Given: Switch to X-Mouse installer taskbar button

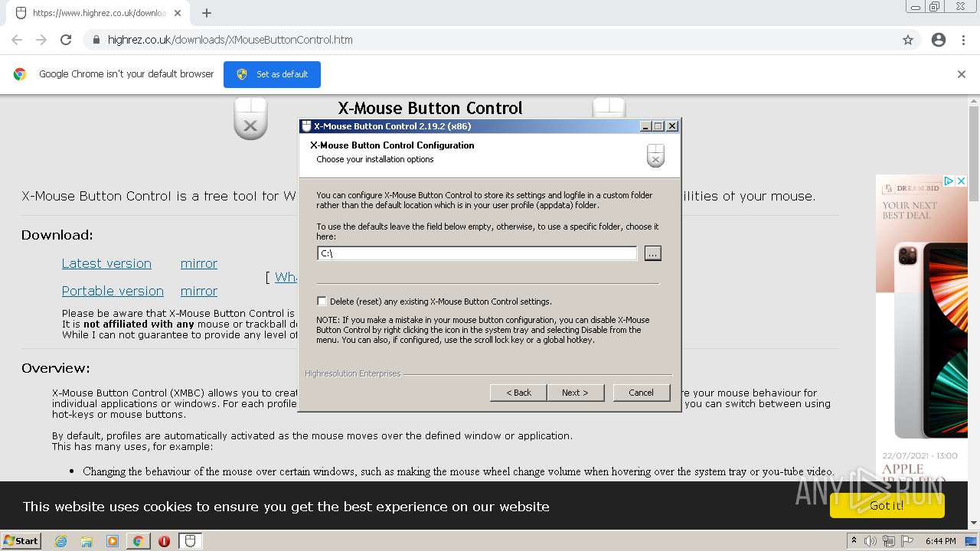Looking at the screenshot, I should [x=191, y=541].
